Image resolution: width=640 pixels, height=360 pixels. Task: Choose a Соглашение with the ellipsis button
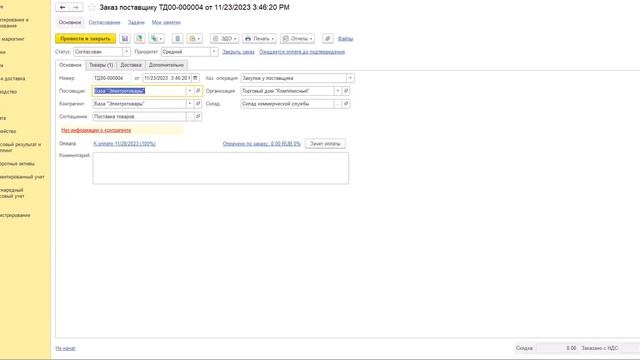point(190,116)
